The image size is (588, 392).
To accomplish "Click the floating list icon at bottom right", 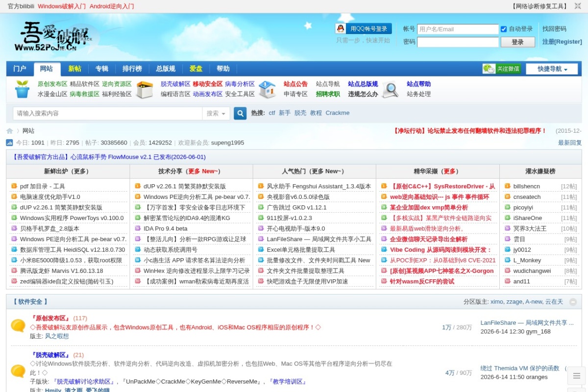I will coord(576,376).
